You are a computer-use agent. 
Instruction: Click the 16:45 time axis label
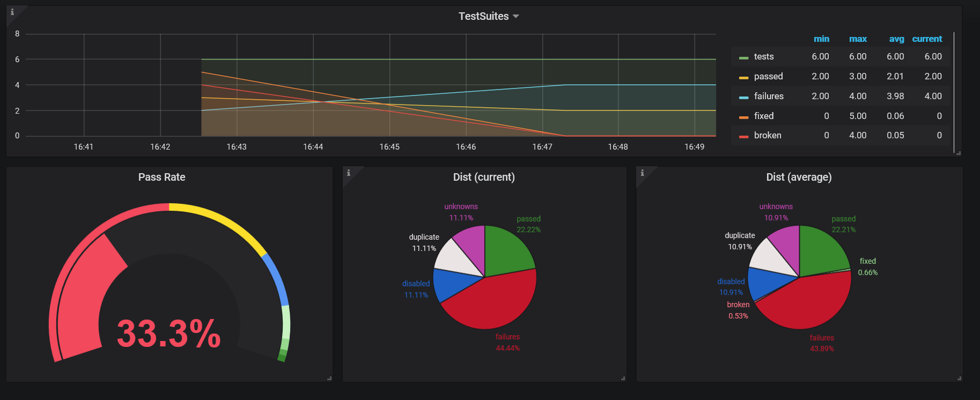pos(389,146)
